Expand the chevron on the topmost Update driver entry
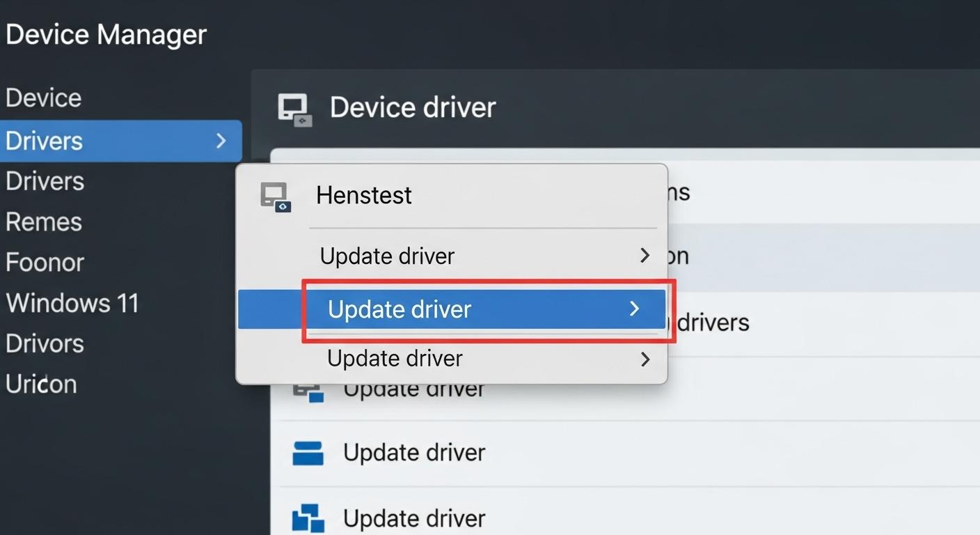 (x=645, y=256)
